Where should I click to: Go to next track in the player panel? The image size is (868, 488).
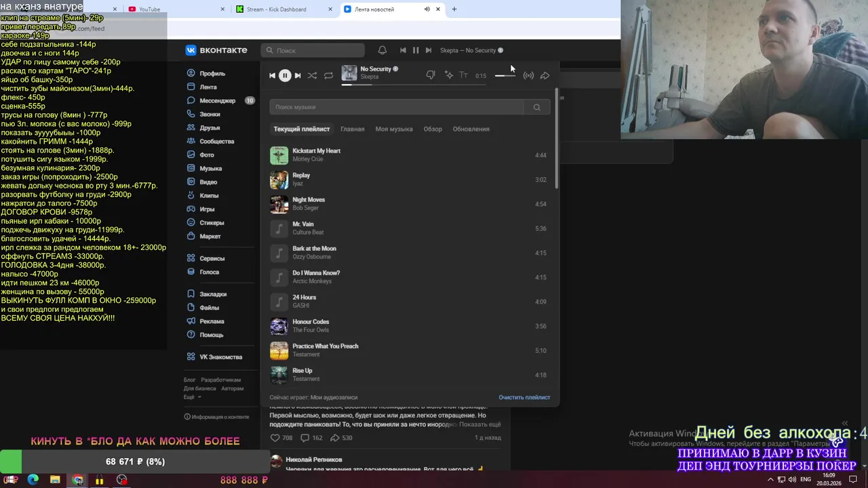pos(298,75)
